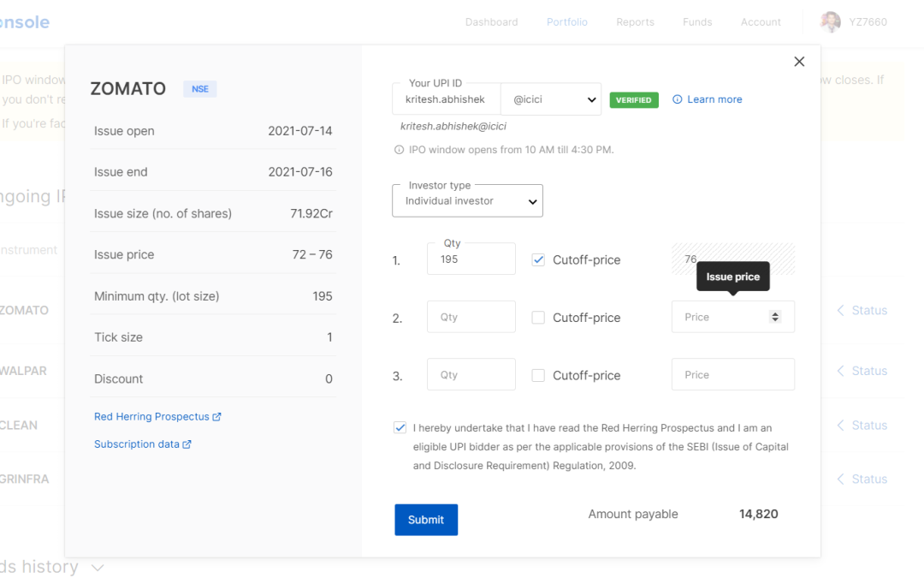
Task: Click the Issue price value 72 – 76
Action: point(312,254)
